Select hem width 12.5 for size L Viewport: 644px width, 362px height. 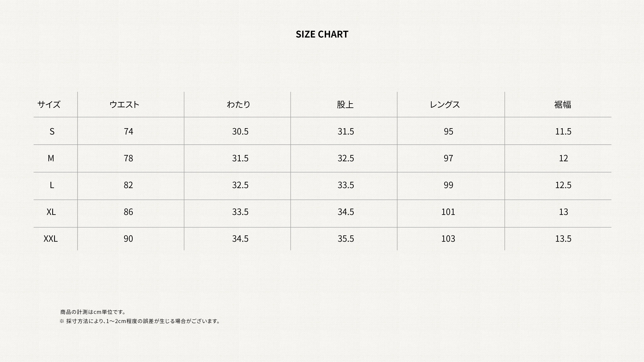563,185
